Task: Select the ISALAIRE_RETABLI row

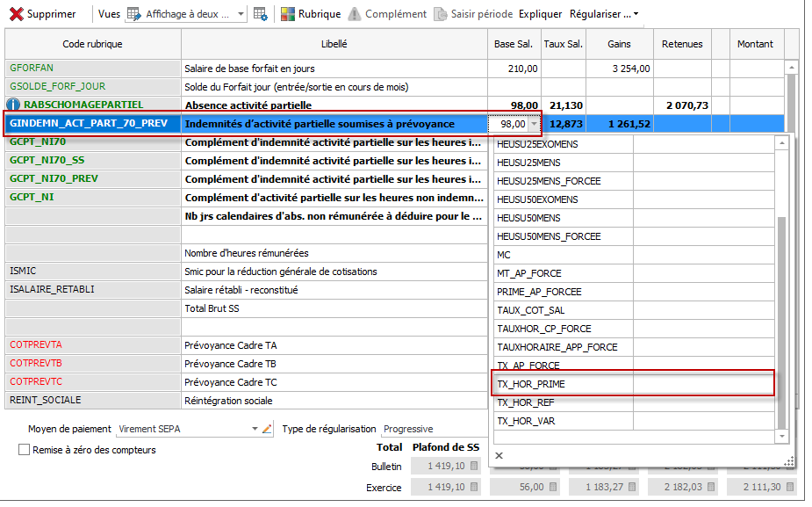Action: pyautogui.click(x=246, y=290)
